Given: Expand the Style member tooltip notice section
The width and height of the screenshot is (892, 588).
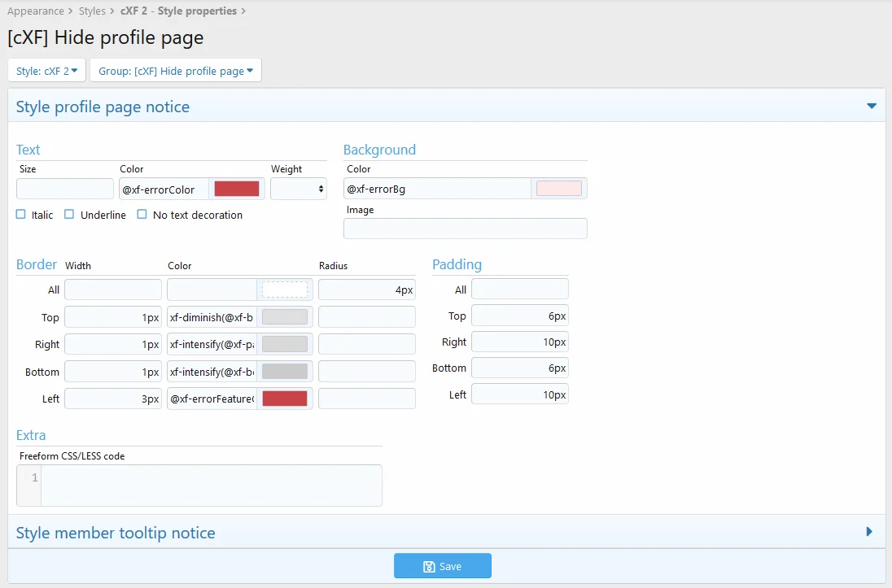Looking at the screenshot, I should tap(869, 532).
